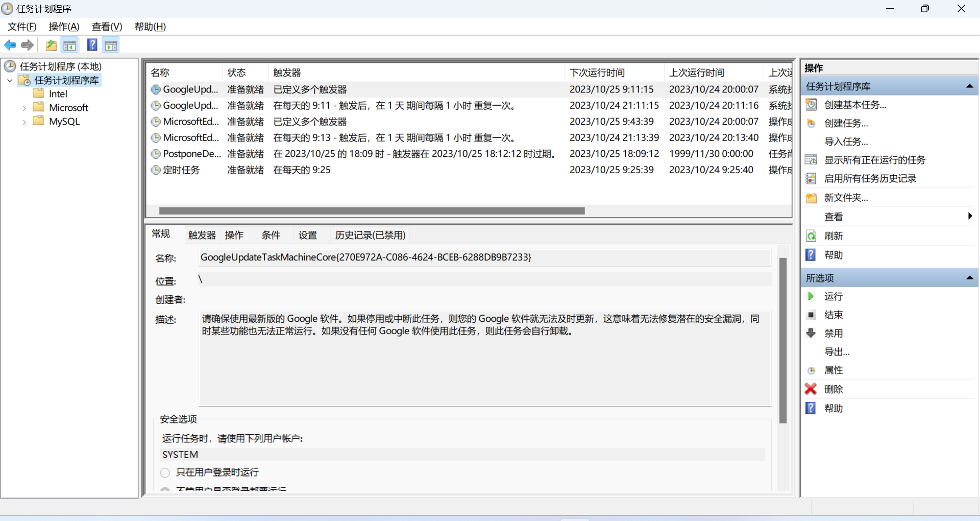
Task: Click the 任务计划程序库 folder icon in tree
Action: pyautogui.click(x=24, y=80)
